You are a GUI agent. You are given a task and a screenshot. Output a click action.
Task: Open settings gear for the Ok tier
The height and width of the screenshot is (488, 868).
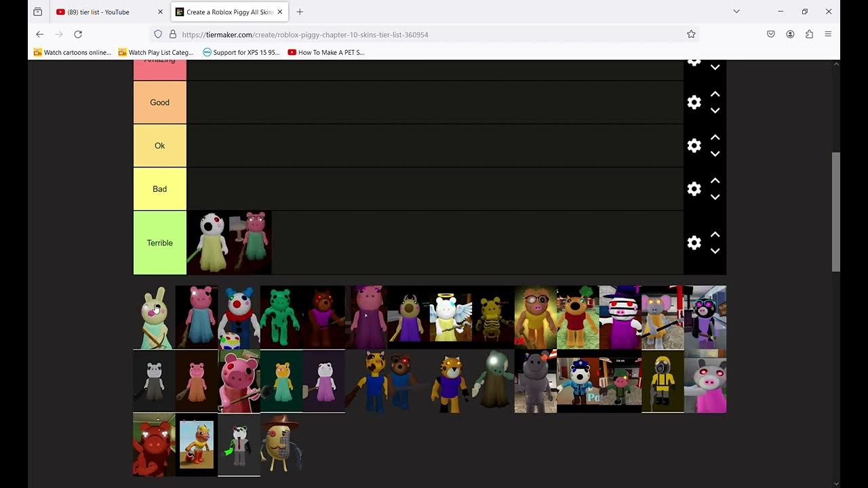[x=694, y=146]
